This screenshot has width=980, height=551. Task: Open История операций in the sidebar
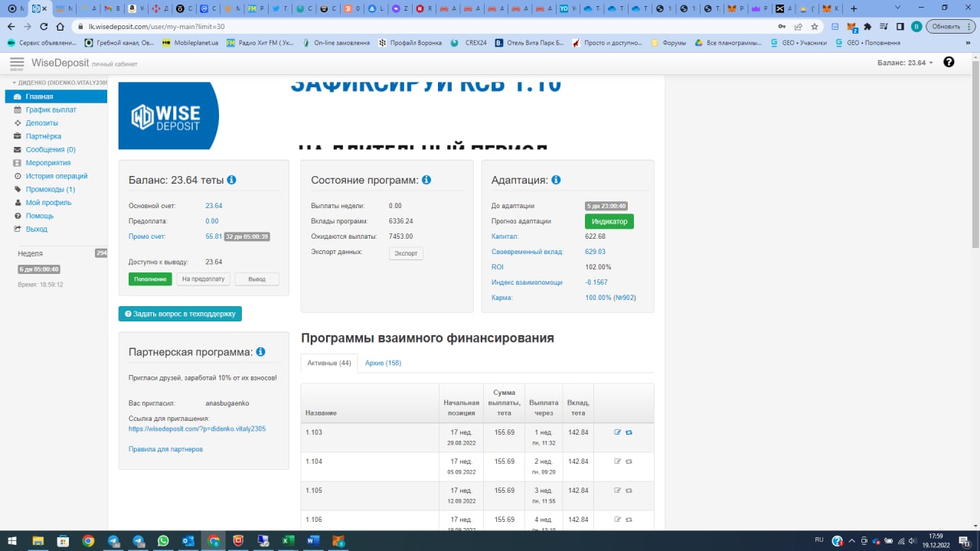[x=56, y=176]
